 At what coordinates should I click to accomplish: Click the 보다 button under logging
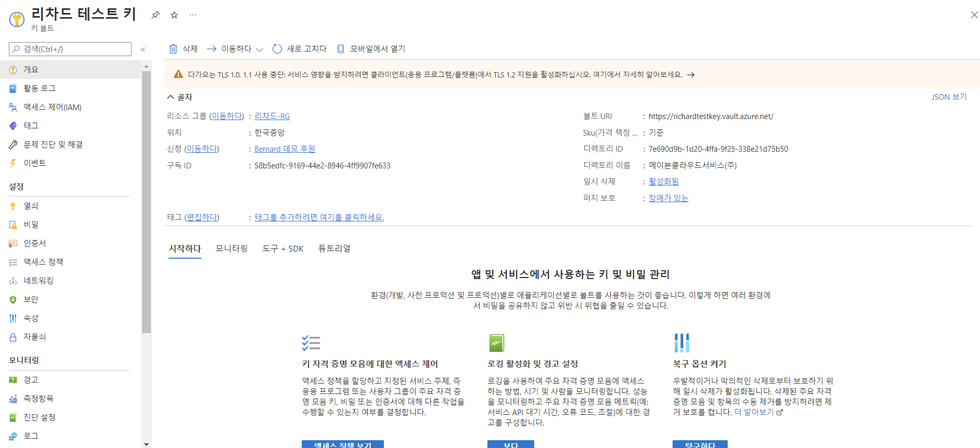click(511, 444)
